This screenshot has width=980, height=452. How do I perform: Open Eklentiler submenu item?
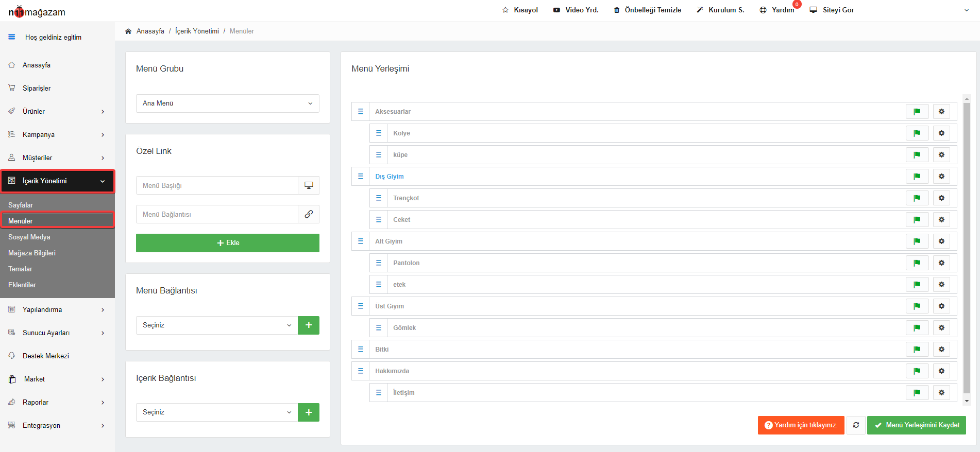(22, 285)
